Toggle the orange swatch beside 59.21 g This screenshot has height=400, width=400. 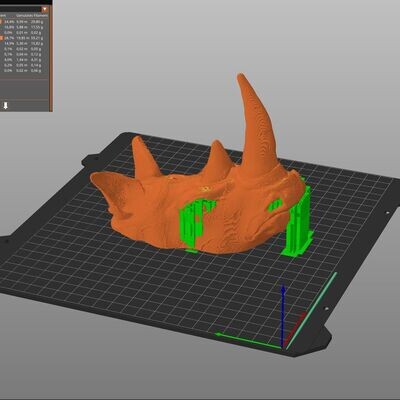(1, 38)
